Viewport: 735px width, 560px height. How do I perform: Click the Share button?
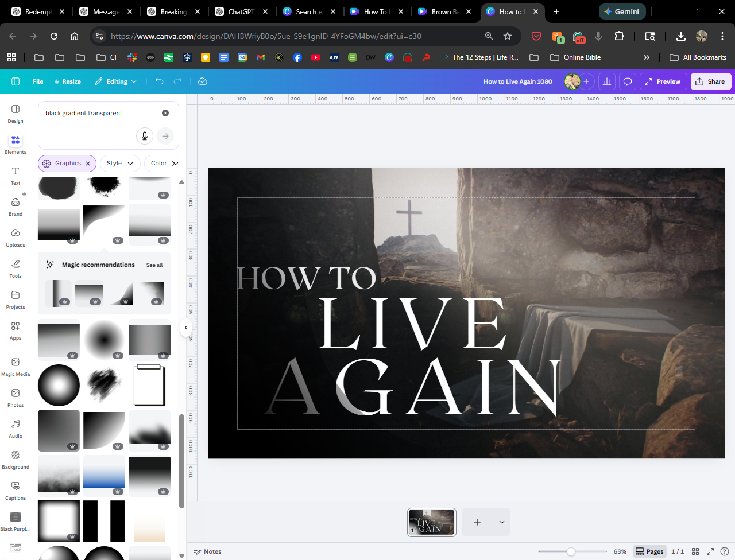[x=710, y=81]
